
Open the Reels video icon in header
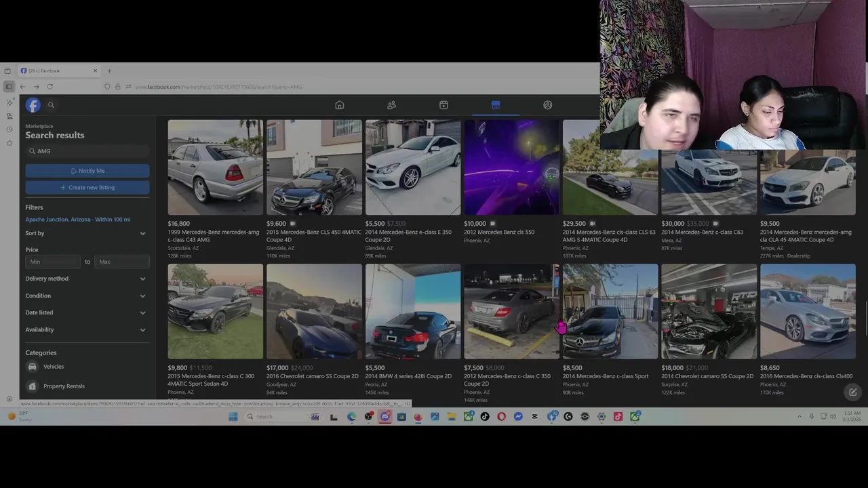(443, 105)
